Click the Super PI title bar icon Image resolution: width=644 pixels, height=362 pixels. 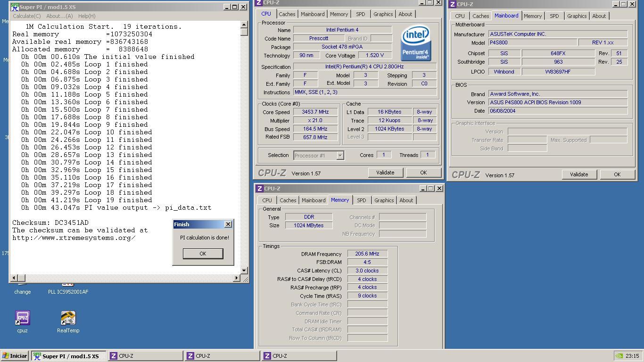[15, 7]
